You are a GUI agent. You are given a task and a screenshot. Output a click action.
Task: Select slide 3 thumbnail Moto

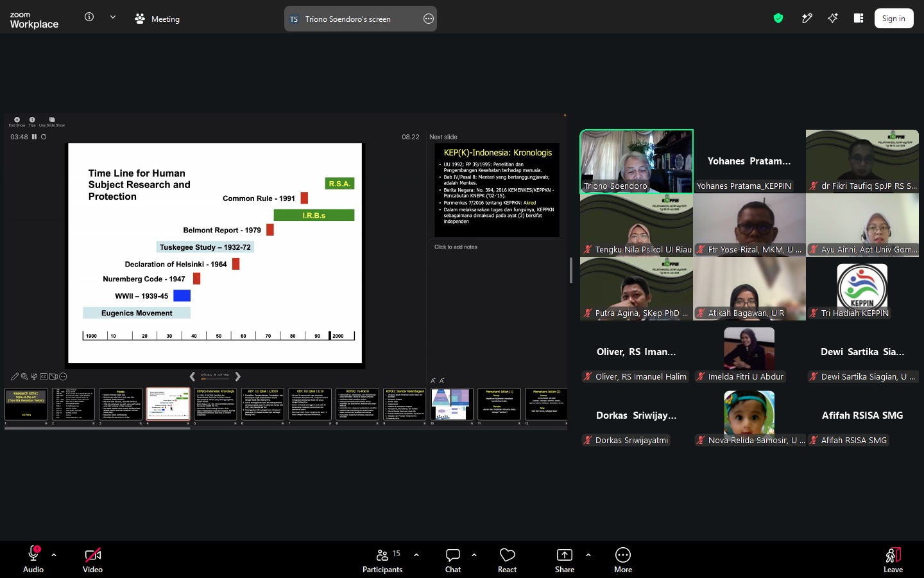pos(121,405)
